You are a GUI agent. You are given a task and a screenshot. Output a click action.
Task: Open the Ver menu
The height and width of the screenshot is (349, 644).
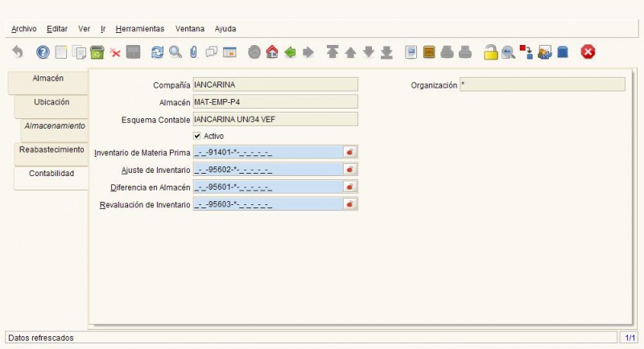(85, 29)
